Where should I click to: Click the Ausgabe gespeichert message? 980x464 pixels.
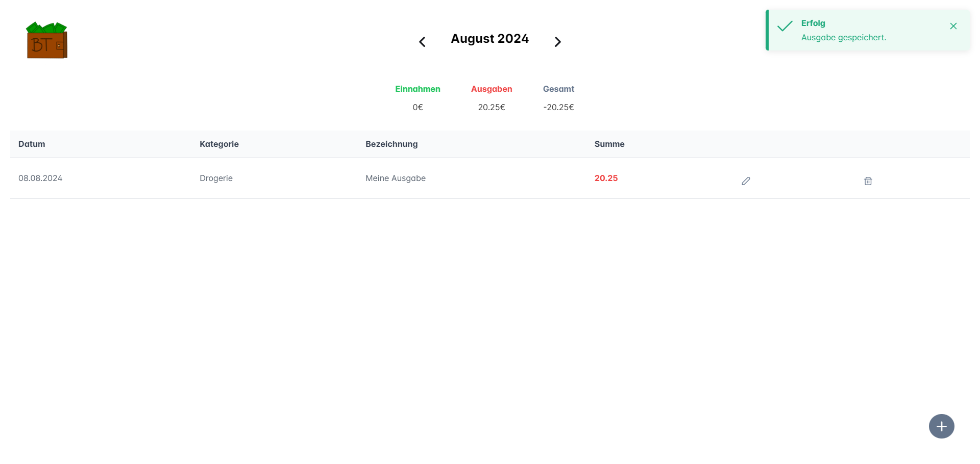(844, 37)
